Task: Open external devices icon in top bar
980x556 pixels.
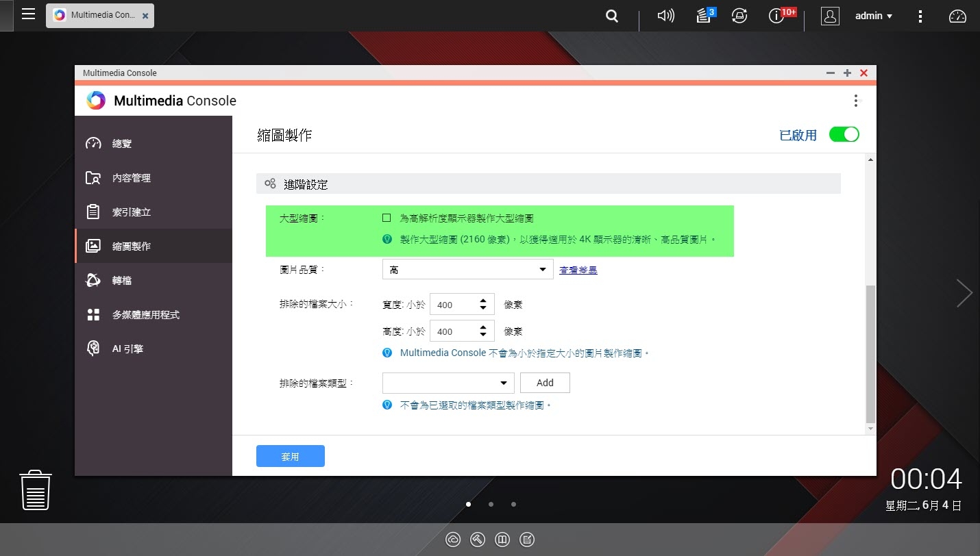Action: (x=739, y=16)
